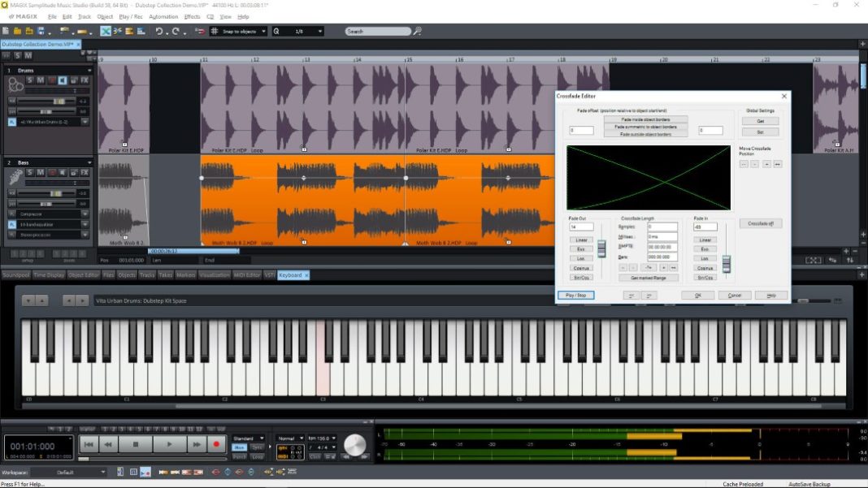868x488 pixels.
Task: Toggle the Loop button in transport
Action: click(258, 456)
